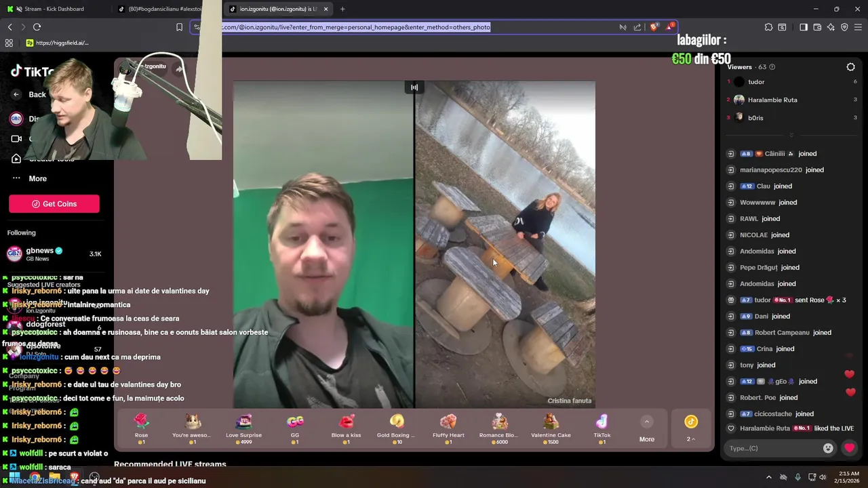Screen dimensions: 868x488
Task: Open the Robert Campeanu joined entry
Action: click(780, 333)
